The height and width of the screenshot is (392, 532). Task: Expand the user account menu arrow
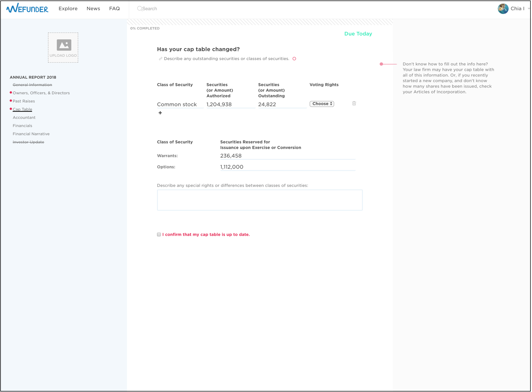(x=529, y=9)
